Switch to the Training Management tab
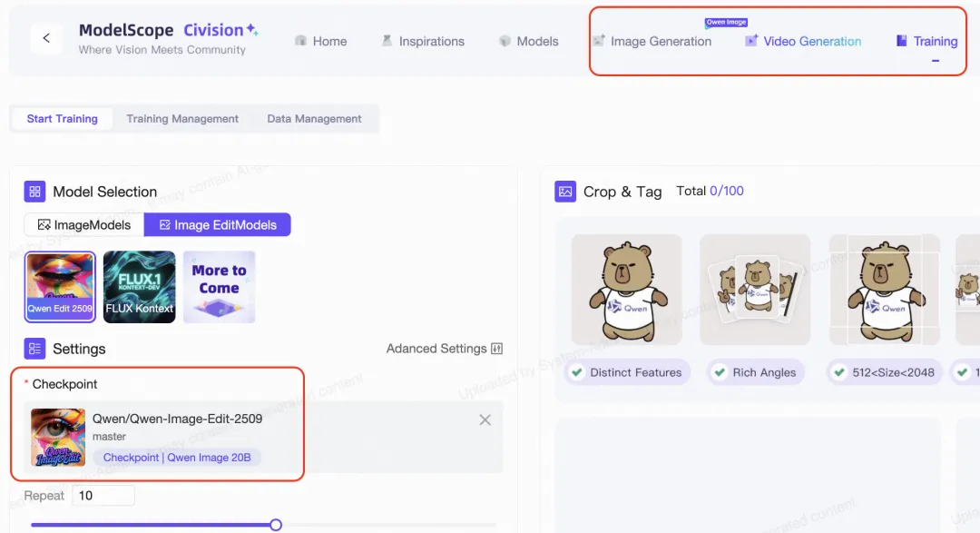The height and width of the screenshot is (533, 980). (x=182, y=119)
